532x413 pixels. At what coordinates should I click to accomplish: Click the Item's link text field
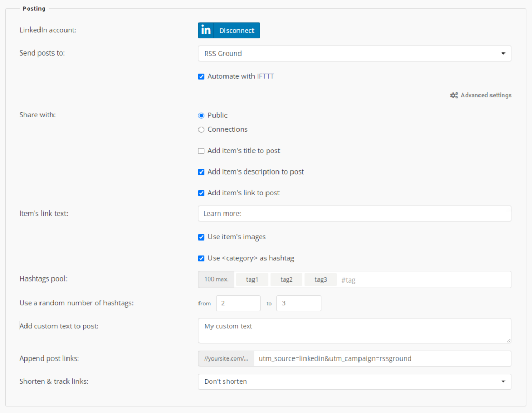click(354, 213)
